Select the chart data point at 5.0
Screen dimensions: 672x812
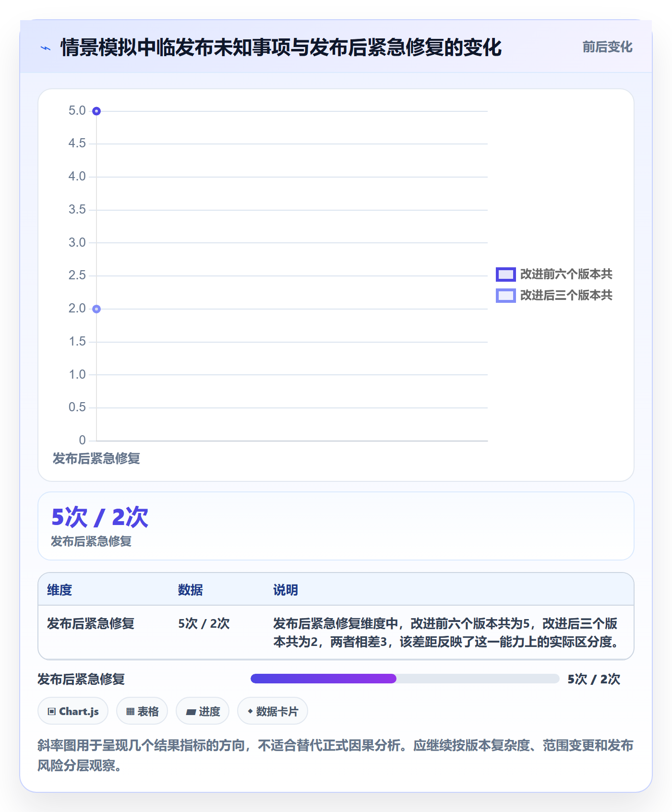(x=96, y=111)
